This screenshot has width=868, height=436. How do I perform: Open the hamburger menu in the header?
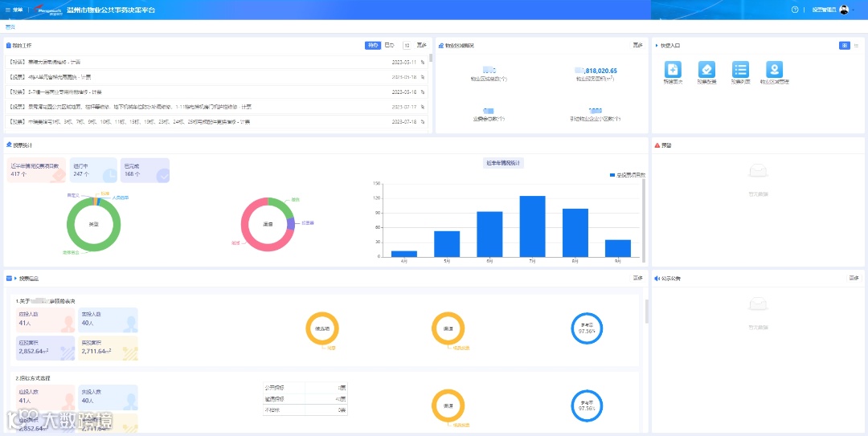coord(14,10)
